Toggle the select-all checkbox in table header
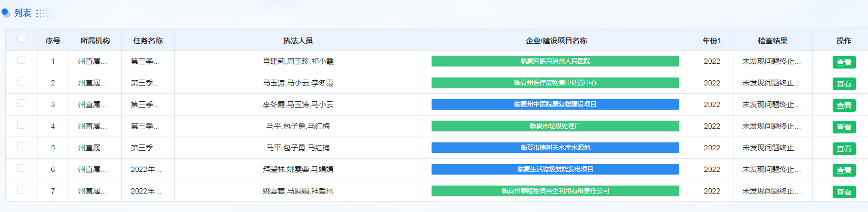The height and width of the screenshot is (212, 868). (x=21, y=38)
